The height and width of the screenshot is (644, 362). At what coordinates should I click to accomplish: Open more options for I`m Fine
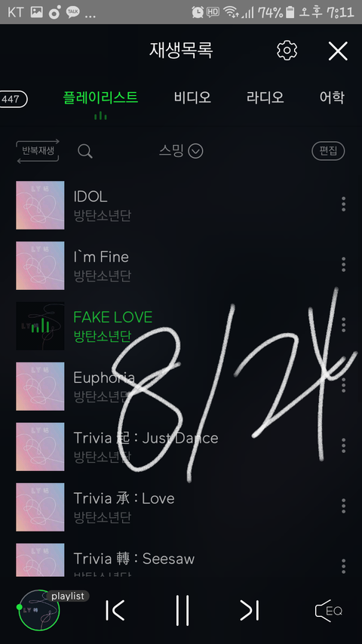click(x=344, y=264)
